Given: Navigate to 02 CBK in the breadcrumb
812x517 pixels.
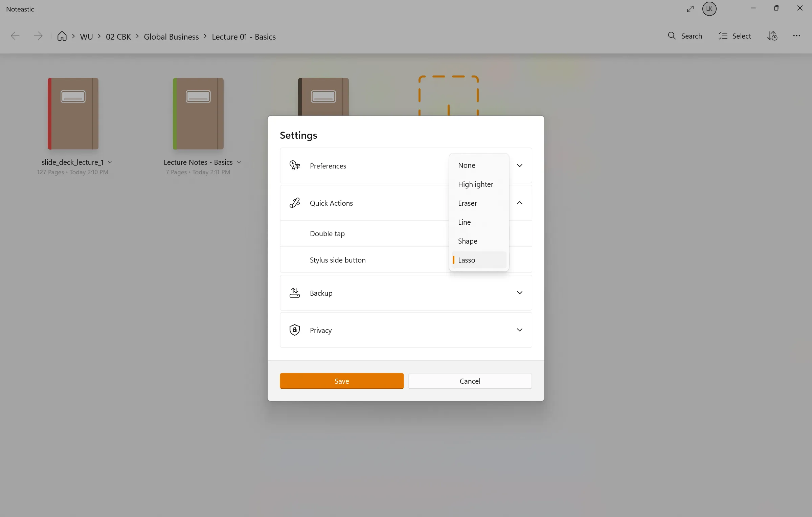Looking at the screenshot, I should (x=118, y=37).
